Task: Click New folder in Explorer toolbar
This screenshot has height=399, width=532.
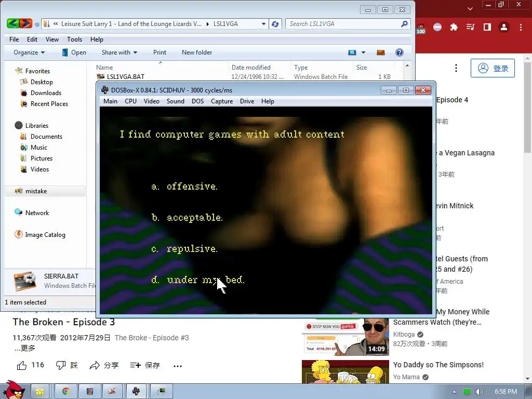Action: (x=197, y=52)
